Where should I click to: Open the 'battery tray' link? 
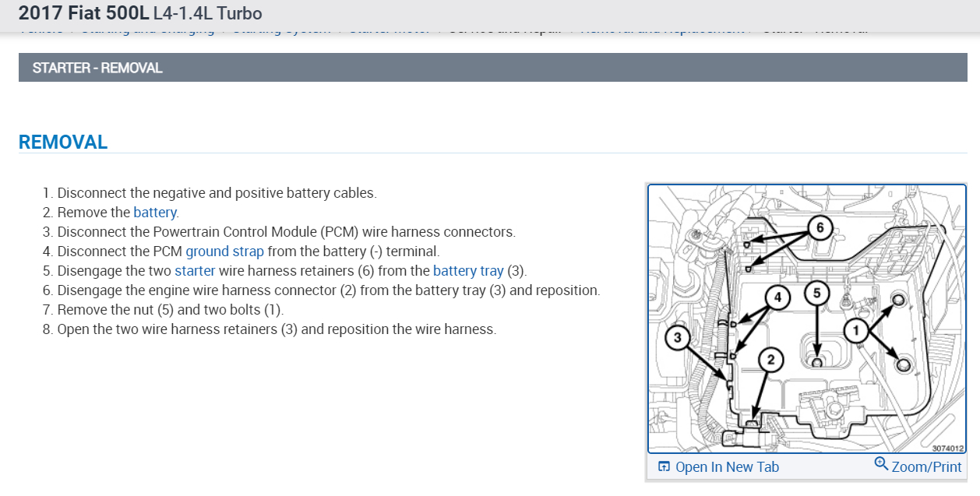468,271
